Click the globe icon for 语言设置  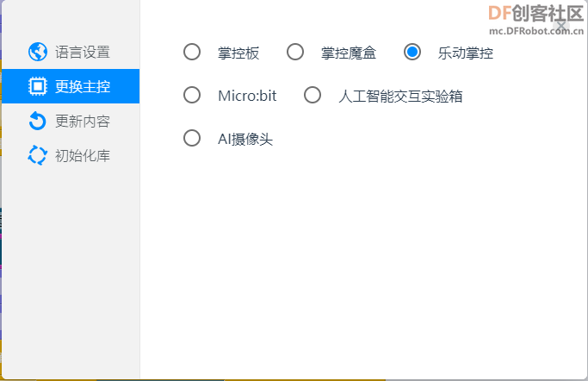click(x=38, y=52)
